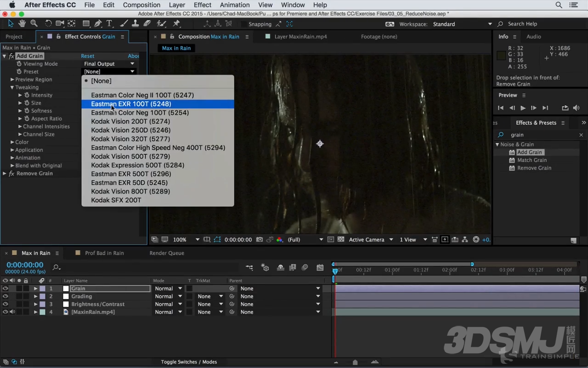The width and height of the screenshot is (588, 368).
Task: Open the Draft 3D cube icon
Action: point(265,268)
